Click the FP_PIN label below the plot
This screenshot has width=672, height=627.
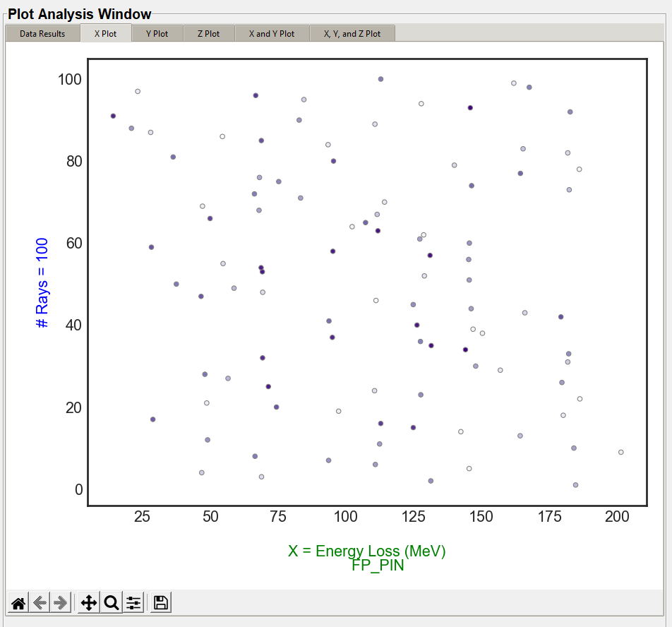378,566
